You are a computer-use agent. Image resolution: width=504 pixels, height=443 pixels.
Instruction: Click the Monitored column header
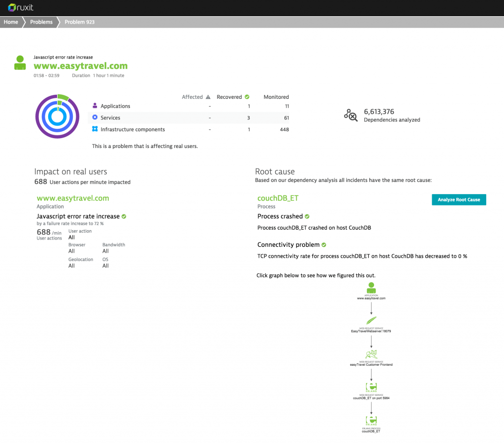tap(276, 97)
